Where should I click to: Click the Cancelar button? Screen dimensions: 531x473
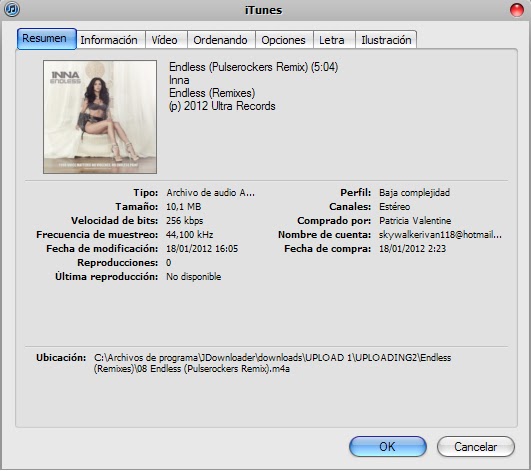point(476,447)
